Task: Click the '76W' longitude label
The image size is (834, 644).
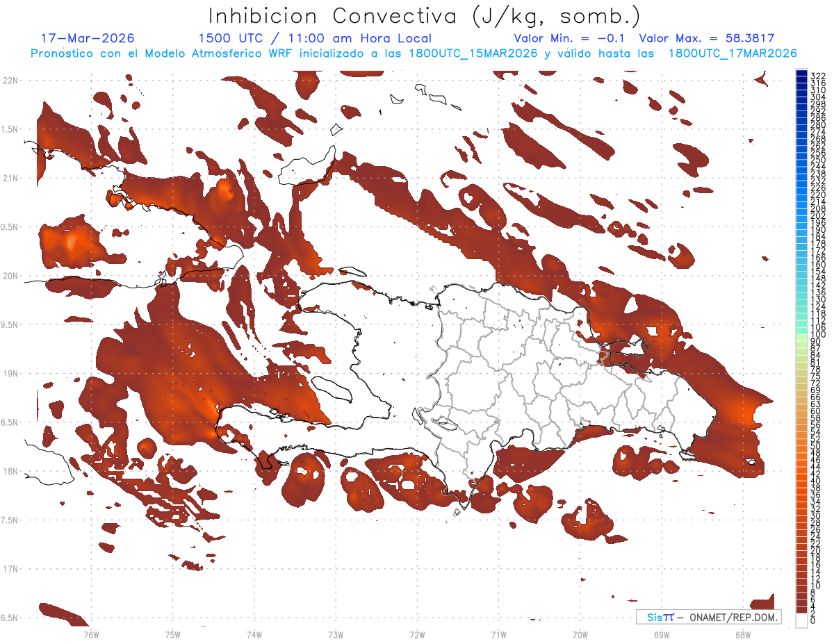Action: (91, 635)
